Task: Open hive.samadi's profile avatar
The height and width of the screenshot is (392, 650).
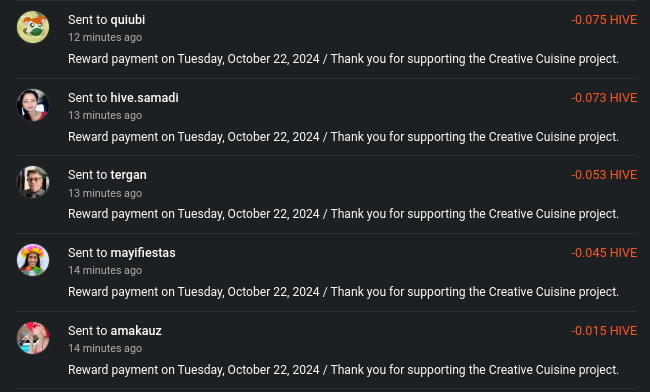Action: [33, 105]
